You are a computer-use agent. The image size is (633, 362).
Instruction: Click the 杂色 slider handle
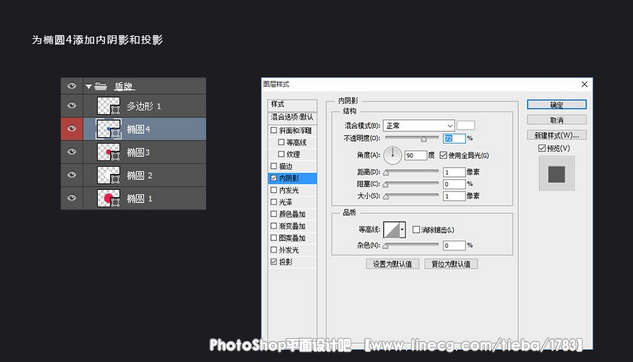[386, 246]
